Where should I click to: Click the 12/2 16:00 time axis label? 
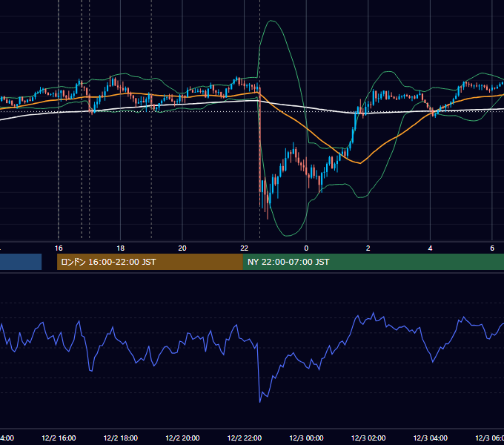click(x=59, y=438)
